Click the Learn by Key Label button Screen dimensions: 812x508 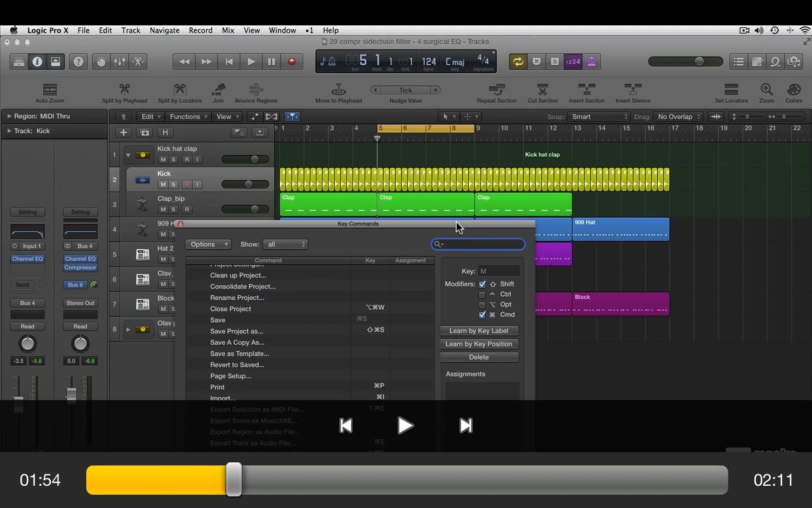(479, 331)
